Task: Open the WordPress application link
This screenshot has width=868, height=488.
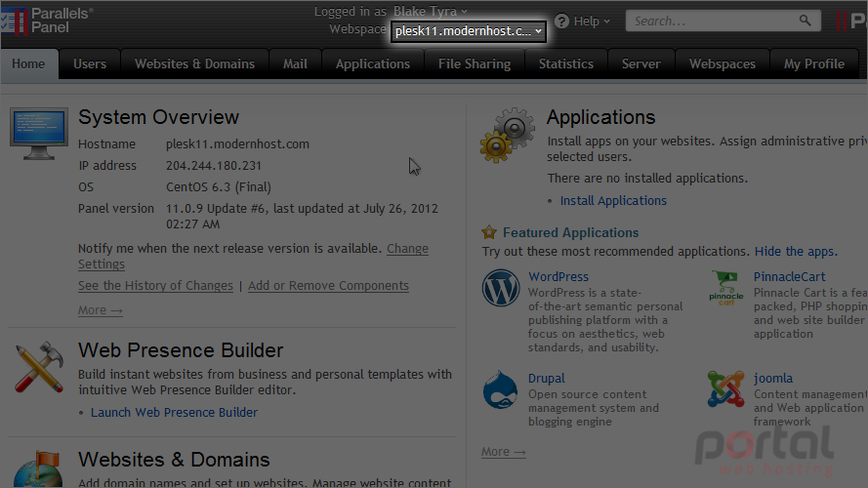Action: click(558, 276)
